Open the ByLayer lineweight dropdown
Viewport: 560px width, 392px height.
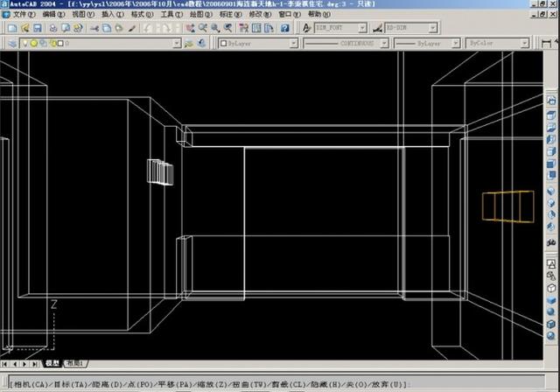[456, 44]
